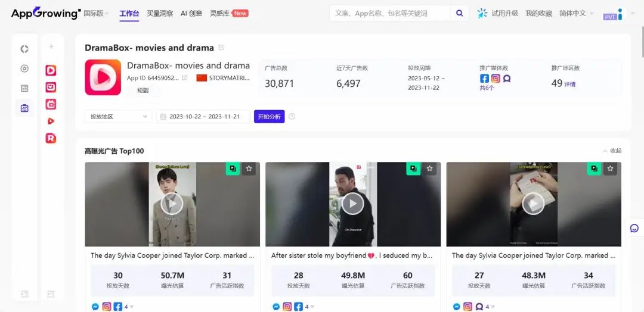Open the PVT user avatar menu

pyautogui.click(x=613, y=14)
